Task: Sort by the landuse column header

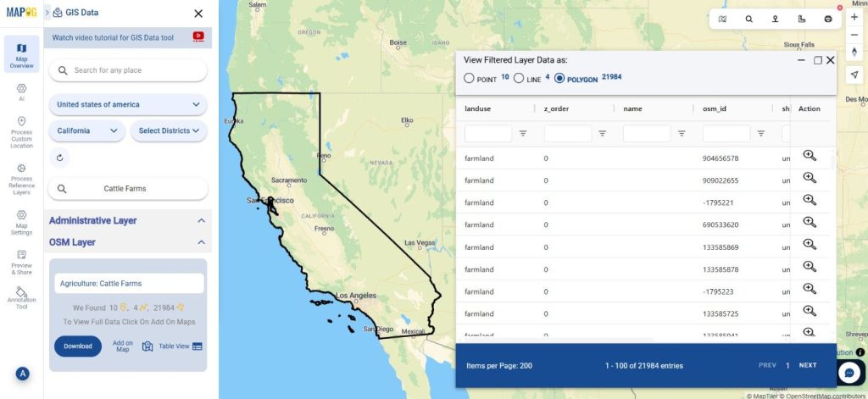Action: (x=478, y=109)
